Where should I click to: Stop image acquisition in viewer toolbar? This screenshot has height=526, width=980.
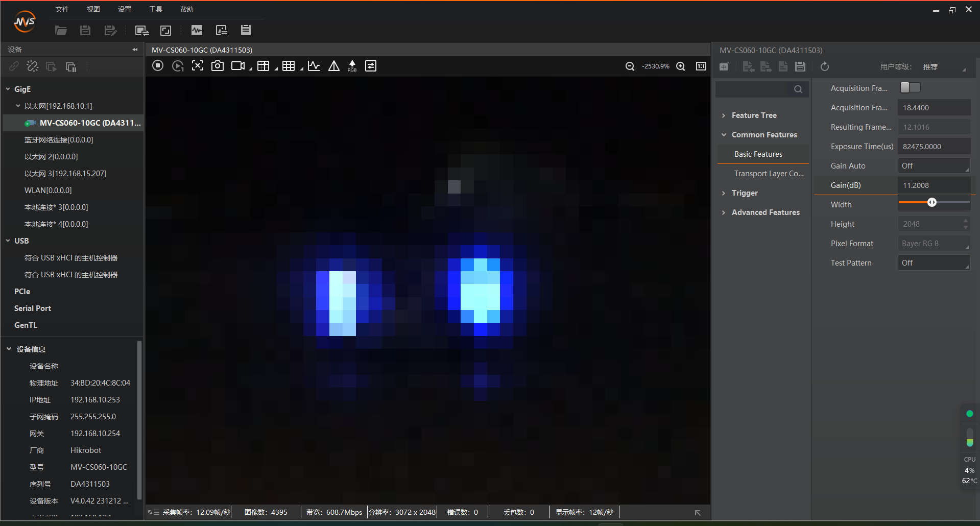pos(158,66)
